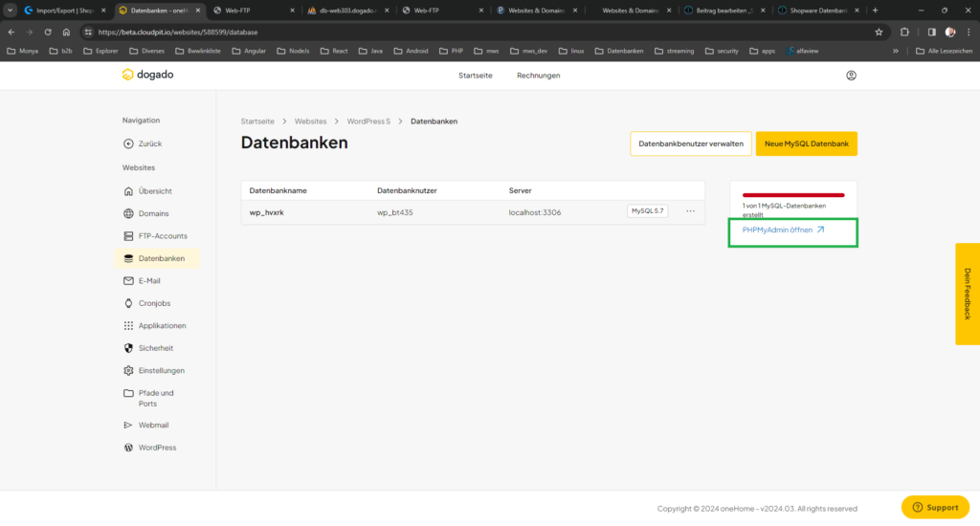Open the Sicherheit shield item

155,348
